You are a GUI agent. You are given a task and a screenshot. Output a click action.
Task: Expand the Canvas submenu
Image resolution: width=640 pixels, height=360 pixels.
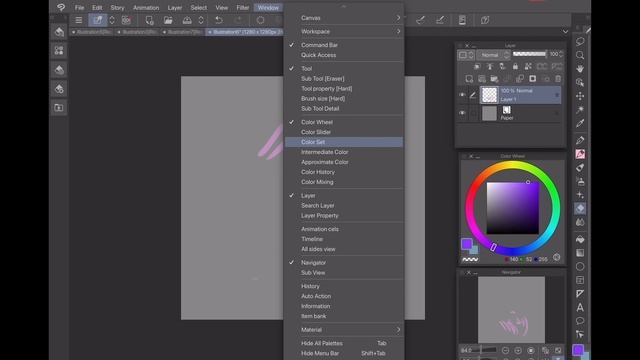pos(344,18)
